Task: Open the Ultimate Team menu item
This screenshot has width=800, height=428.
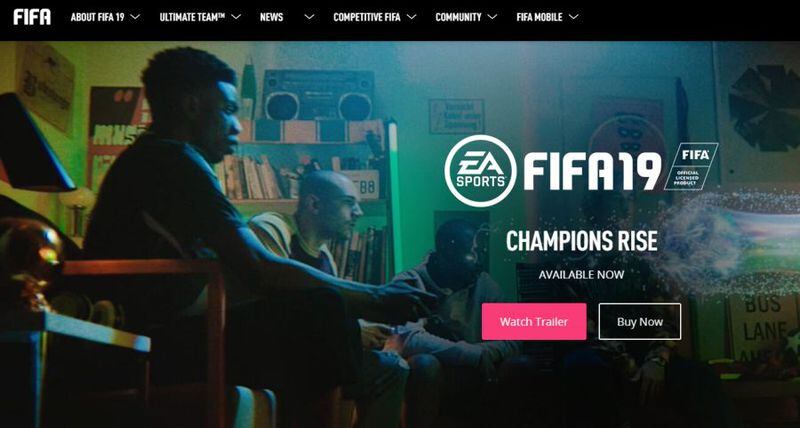Action: coord(192,17)
